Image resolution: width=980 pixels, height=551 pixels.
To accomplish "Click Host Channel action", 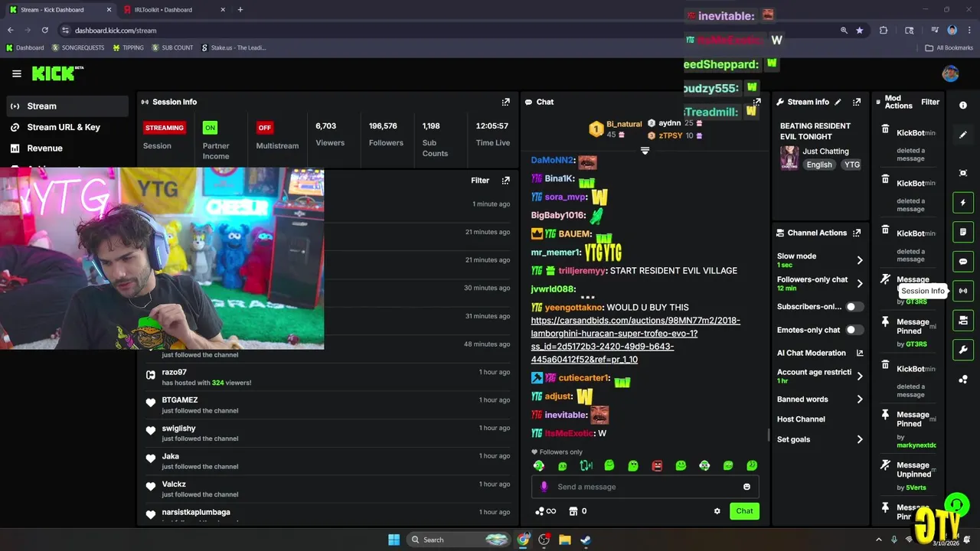I will coord(801,419).
